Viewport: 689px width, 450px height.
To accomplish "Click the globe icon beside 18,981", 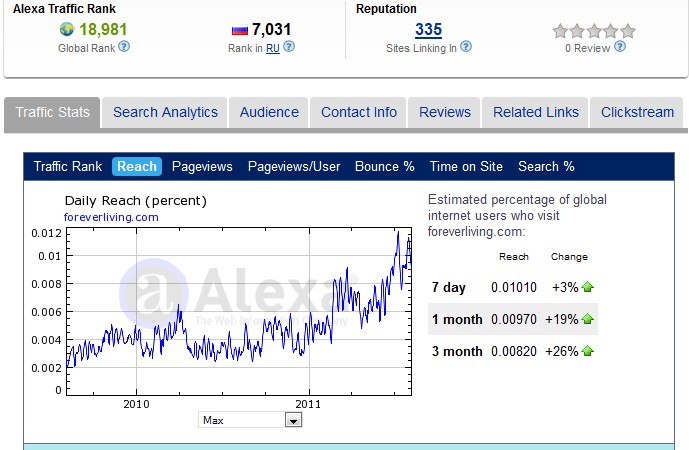I will pos(67,29).
